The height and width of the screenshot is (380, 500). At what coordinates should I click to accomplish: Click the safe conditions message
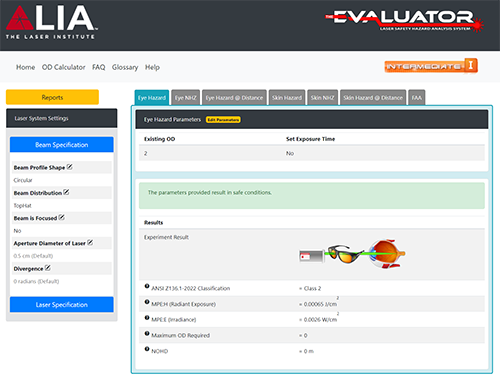click(210, 193)
